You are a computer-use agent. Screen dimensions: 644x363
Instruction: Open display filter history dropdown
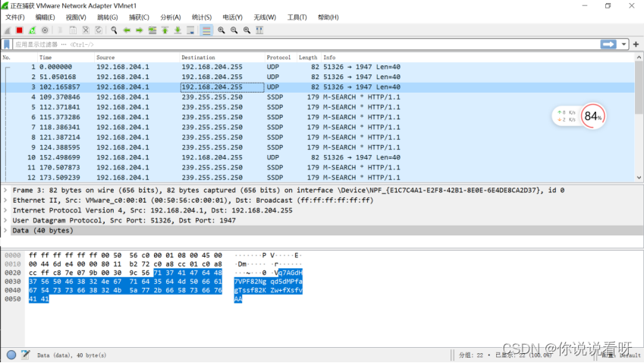tap(624, 44)
